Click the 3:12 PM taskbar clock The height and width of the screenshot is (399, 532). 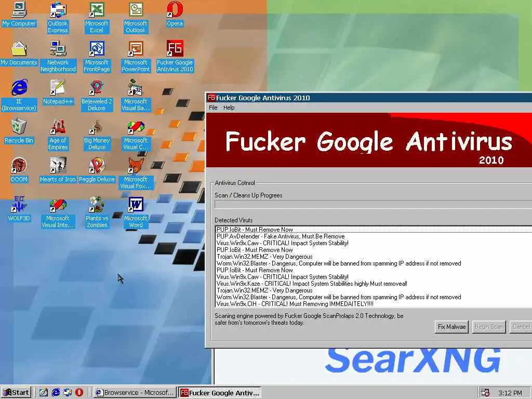(510, 393)
